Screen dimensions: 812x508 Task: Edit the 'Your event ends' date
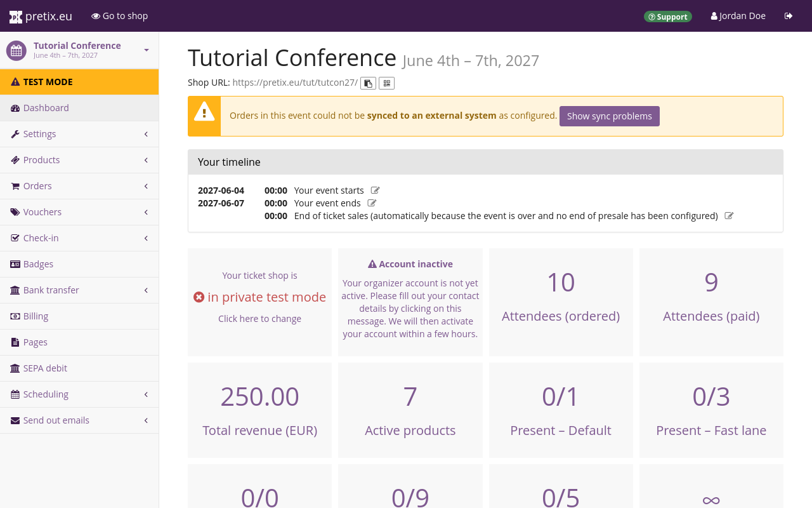372,203
